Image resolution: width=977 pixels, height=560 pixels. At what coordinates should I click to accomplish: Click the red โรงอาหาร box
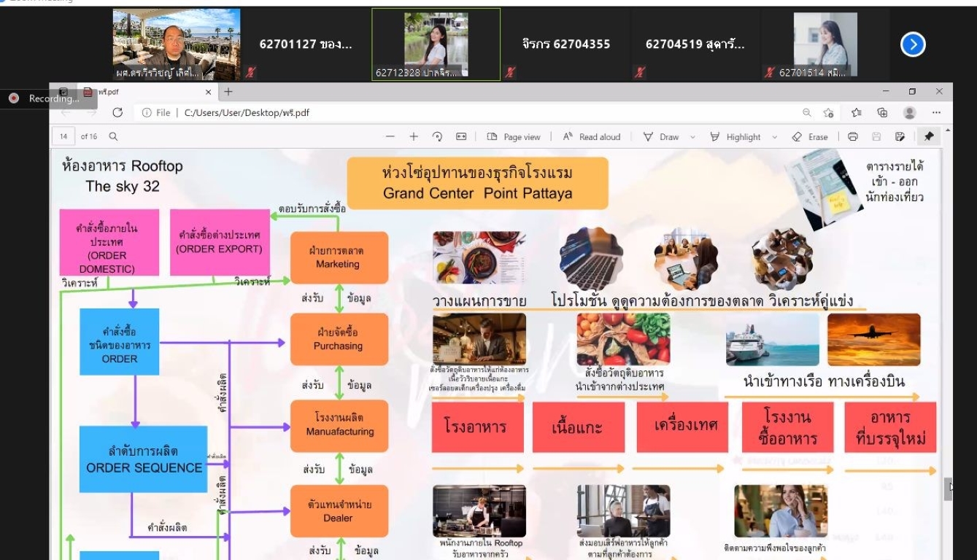point(477,427)
